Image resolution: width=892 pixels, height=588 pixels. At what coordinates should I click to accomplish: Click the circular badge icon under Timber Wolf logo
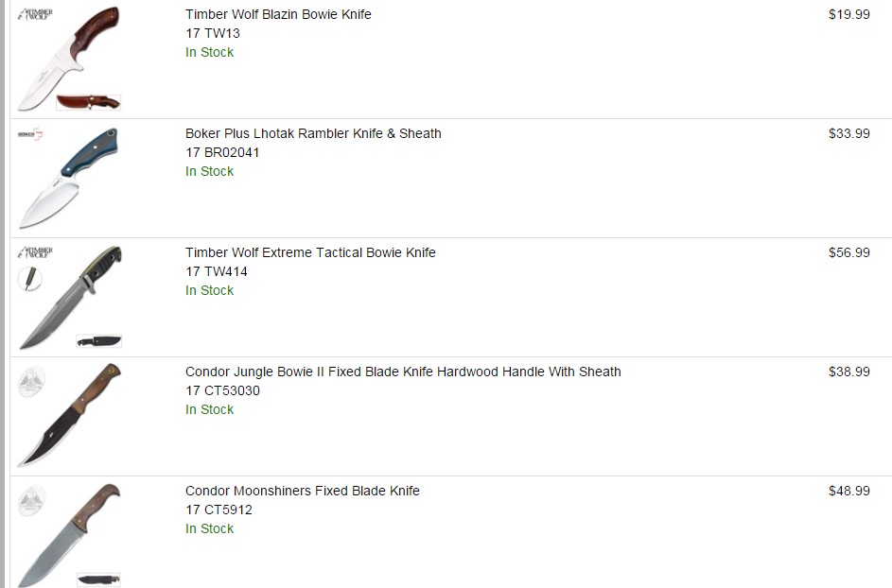[29, 279]
